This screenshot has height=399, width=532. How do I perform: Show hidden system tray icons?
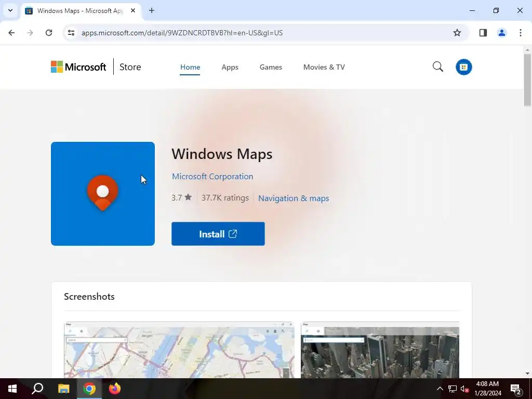click(x=440, y=389)
